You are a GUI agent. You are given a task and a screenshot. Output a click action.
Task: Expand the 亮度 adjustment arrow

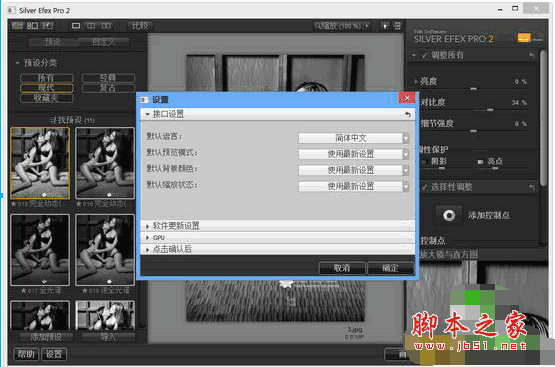416,81
